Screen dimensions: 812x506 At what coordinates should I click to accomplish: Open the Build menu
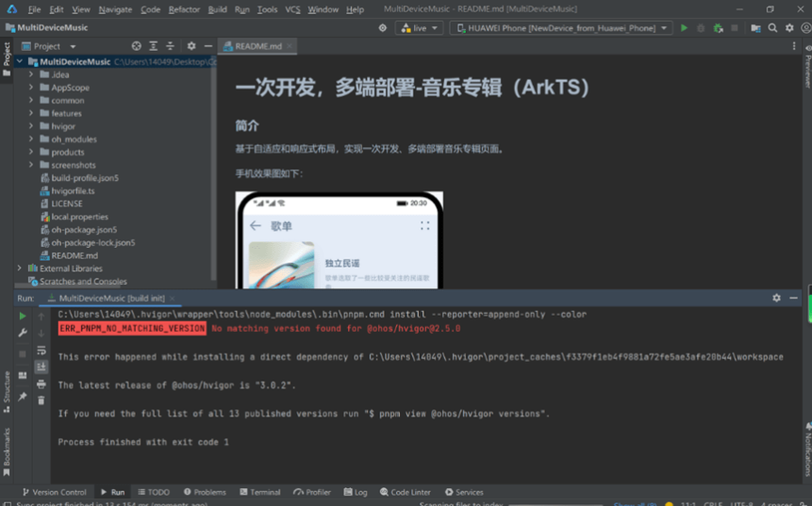click(217, 9)
